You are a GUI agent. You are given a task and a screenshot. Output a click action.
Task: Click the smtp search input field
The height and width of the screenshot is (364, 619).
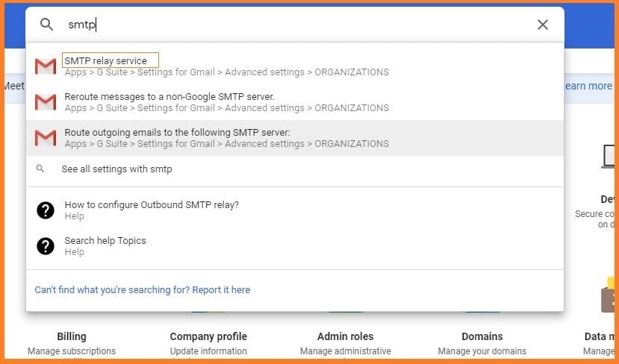coord(296,25)
